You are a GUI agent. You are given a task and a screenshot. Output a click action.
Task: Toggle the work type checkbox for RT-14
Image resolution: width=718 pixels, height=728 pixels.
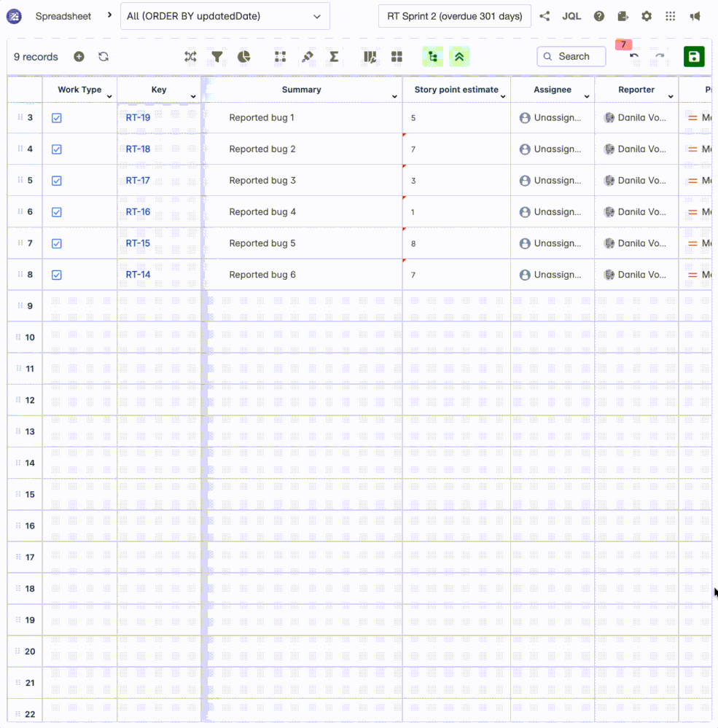coord(57,275)
